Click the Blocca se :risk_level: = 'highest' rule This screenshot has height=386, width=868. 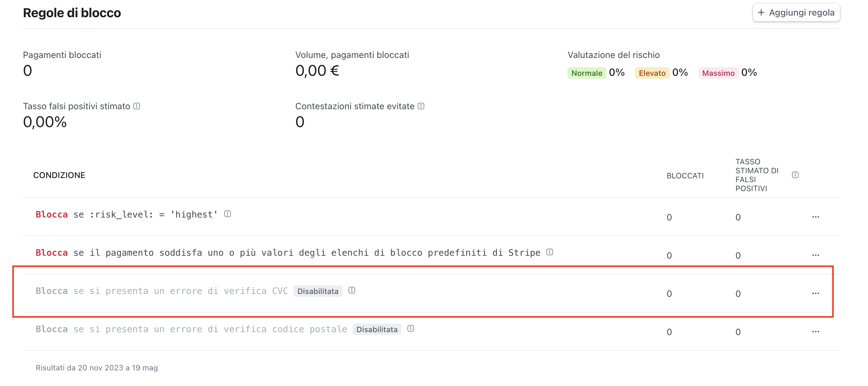[x=127, y=215]
